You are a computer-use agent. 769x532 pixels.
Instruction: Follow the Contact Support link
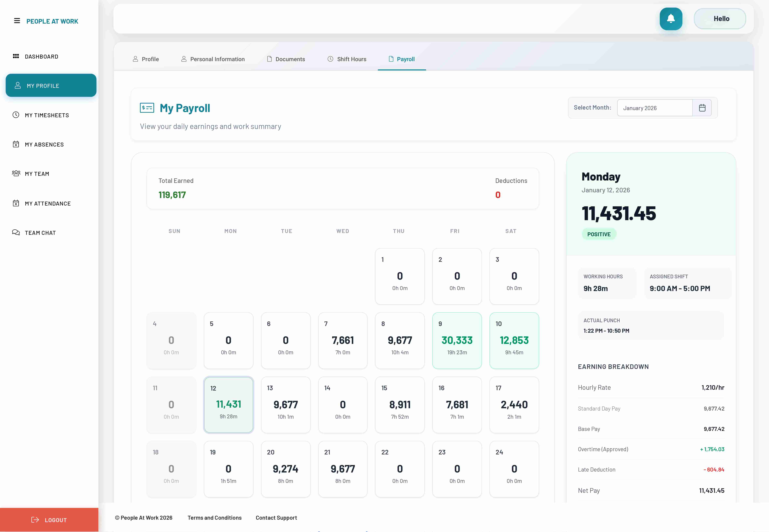[x=276, y=518]
